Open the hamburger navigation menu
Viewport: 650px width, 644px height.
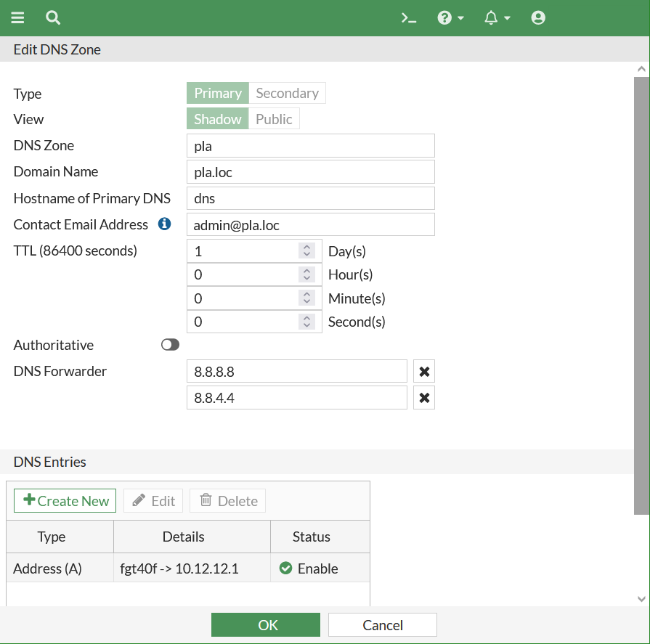pyautogui.click(x=17, y=17)
